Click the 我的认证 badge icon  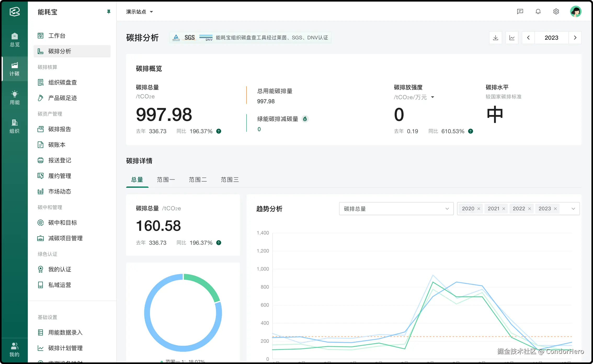coord(41,269)
